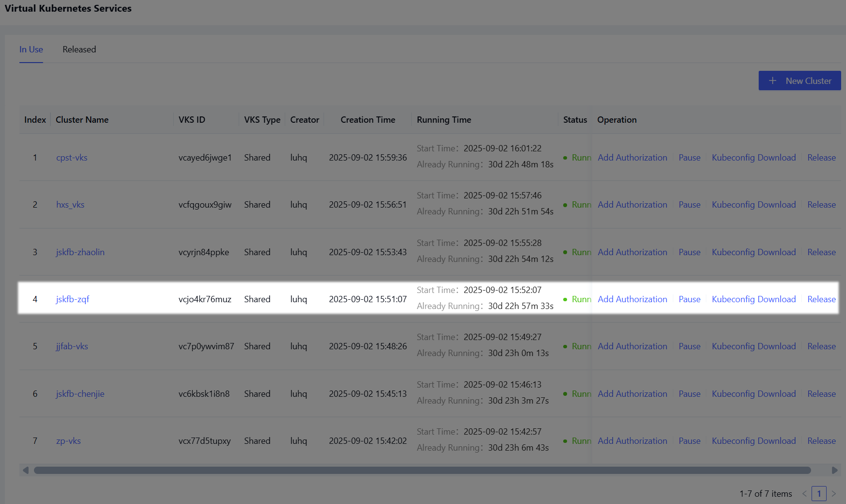
Task: Pause the jskfb-zhaolin cluster
Action: click(x=689, y=252)
